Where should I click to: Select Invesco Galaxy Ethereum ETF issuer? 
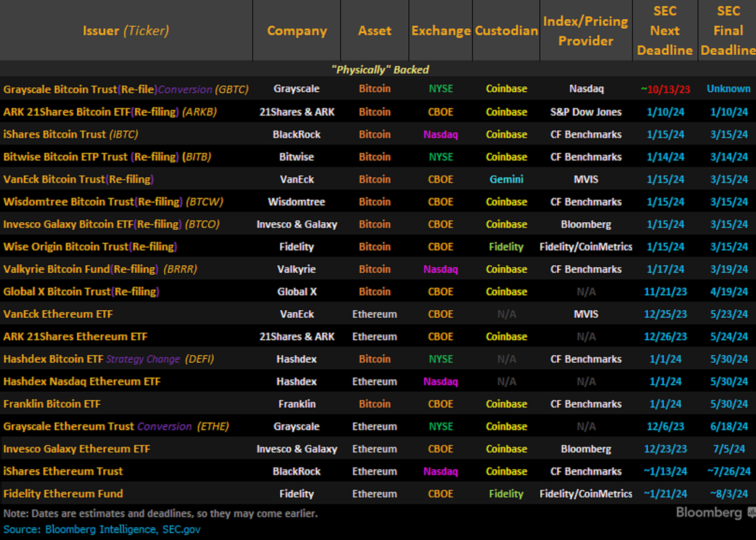[77, 449]
